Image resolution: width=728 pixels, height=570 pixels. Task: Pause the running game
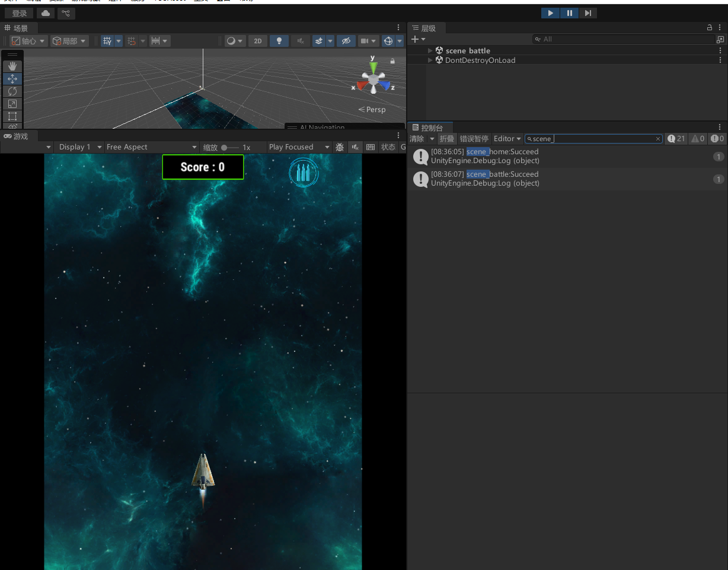point(569,13)
